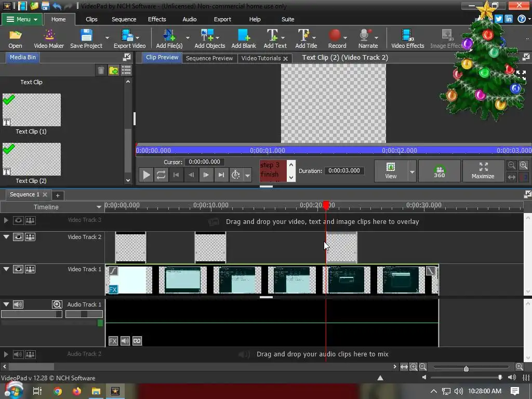532x399 pixels.
Task: Adjust the master volume slider handle
Action: pos(500,377)
